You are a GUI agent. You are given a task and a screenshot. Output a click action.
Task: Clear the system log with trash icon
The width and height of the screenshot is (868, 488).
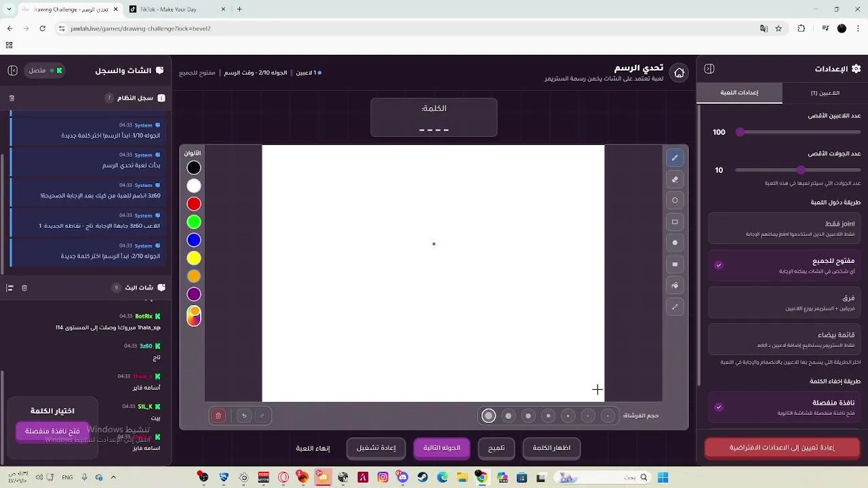click(x=12, y=98)
